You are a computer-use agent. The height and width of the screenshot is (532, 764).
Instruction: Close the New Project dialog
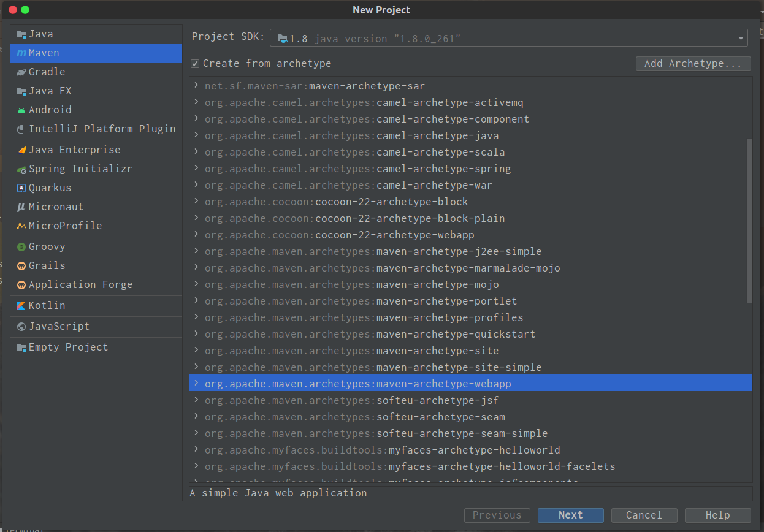pos(13,10)
